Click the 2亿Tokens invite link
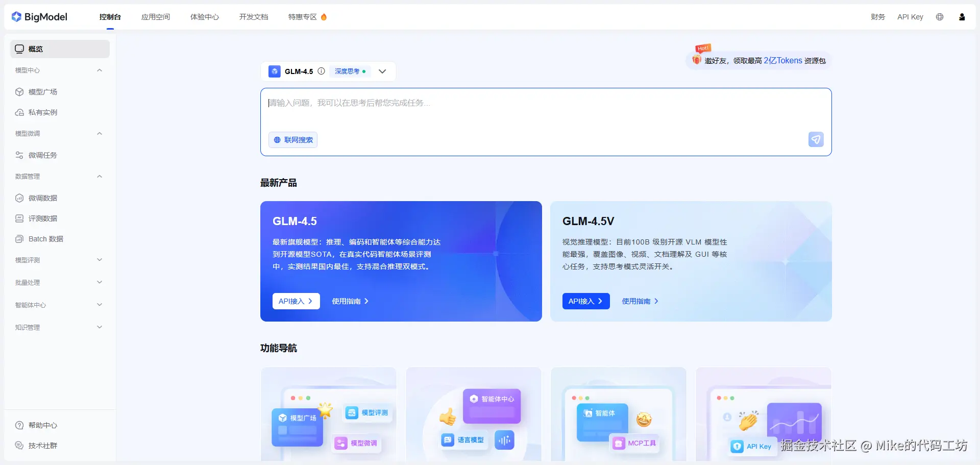This screenshot has height=465, width=980. [783, 60]
